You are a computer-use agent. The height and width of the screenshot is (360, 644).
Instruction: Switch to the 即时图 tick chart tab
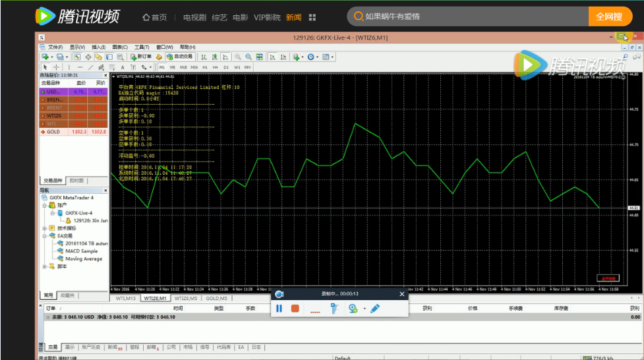tap(76, 181)
